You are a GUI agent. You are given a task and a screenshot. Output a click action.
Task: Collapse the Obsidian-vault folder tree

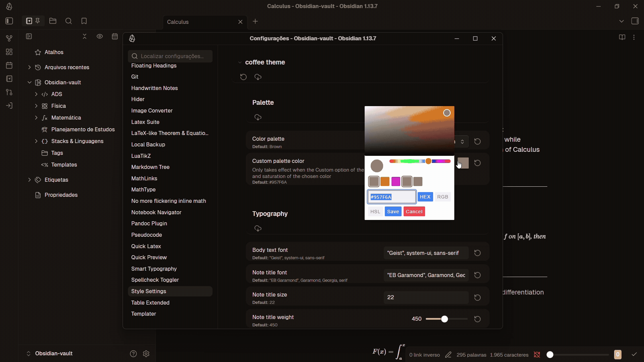point(29,82)
